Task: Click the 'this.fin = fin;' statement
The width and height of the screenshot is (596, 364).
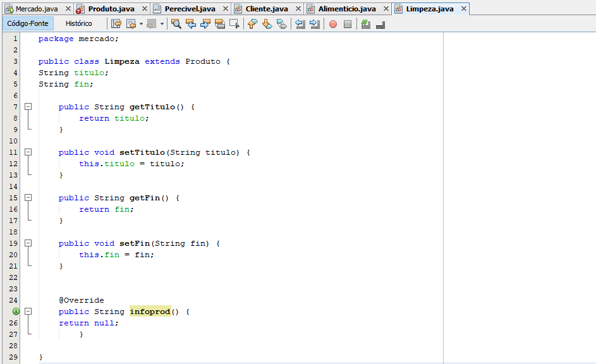Action: 116,255
